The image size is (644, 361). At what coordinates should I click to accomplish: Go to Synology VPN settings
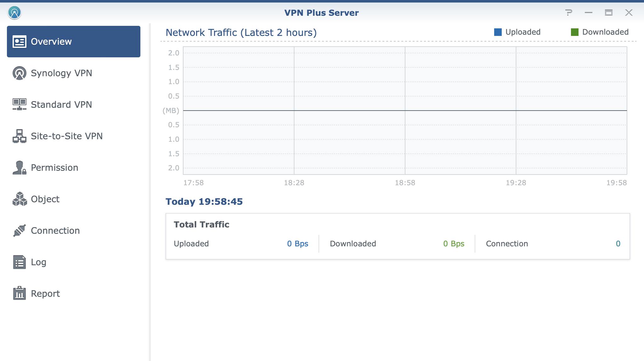[x=74, y=73]
